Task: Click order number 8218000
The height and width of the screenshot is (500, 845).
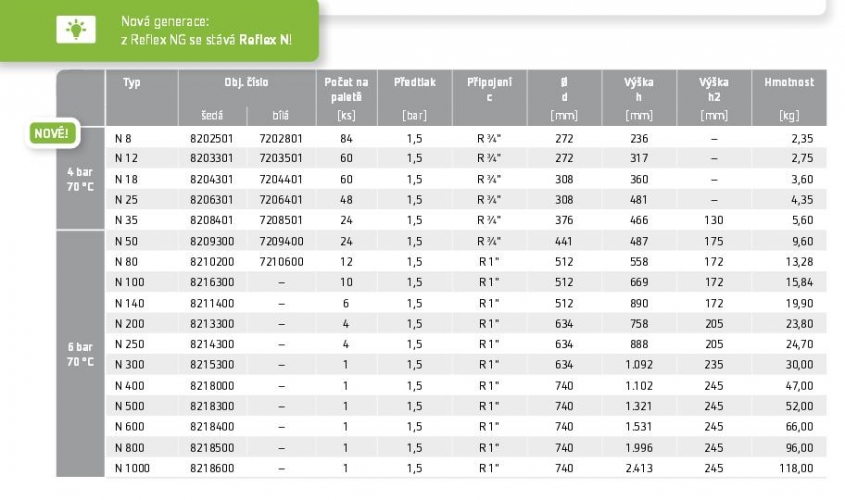Action: pos(212,386)
